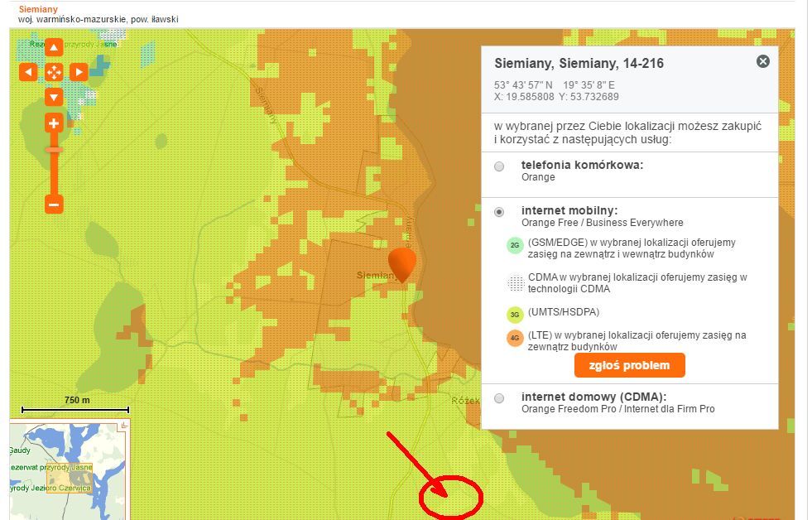Click the 4G LTE coverage icon
The image size is (812, 520).
[515, 338]
